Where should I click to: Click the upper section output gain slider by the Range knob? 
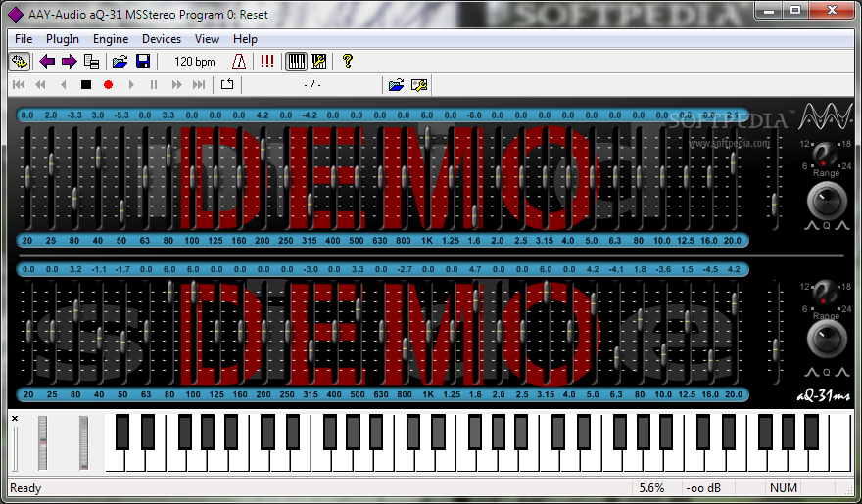774,205
